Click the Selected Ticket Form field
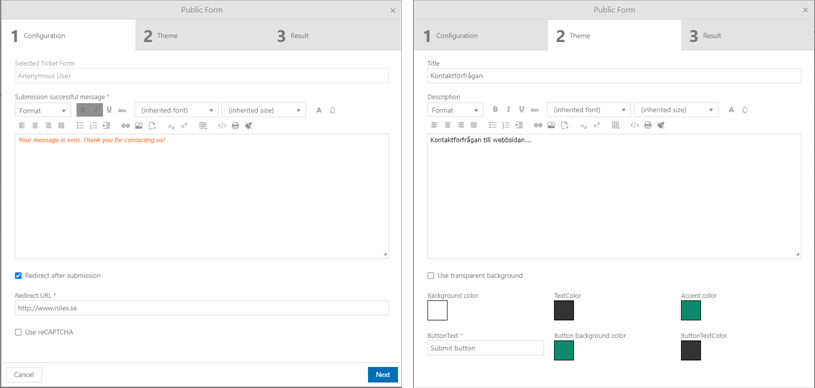 coord(202,76)
